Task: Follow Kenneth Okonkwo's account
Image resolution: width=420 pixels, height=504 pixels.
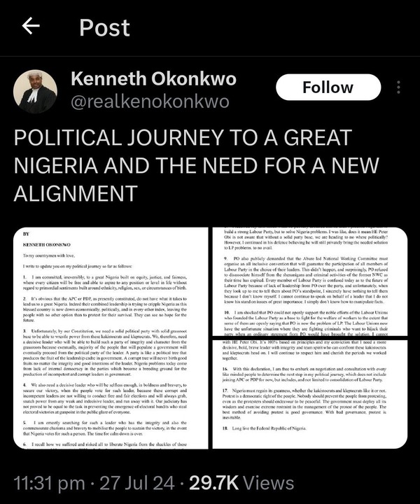Action: coord(328,87)
